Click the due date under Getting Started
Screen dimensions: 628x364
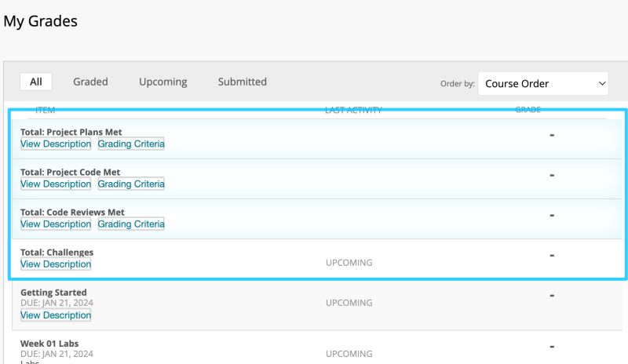57,303
